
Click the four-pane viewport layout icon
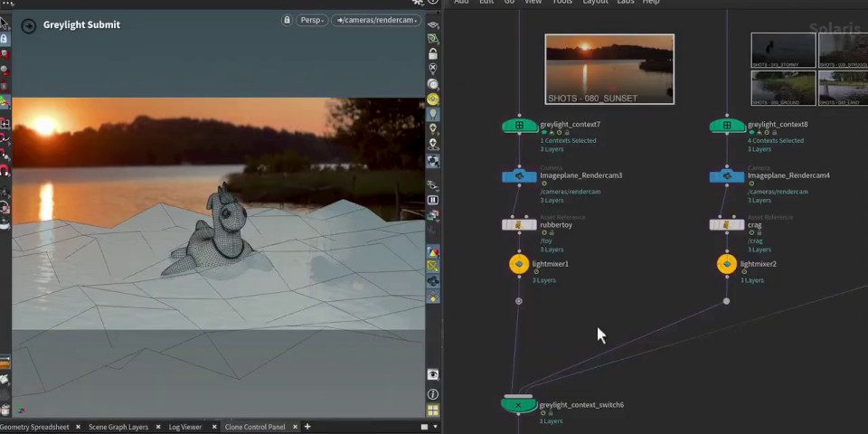tap(433, 410)
